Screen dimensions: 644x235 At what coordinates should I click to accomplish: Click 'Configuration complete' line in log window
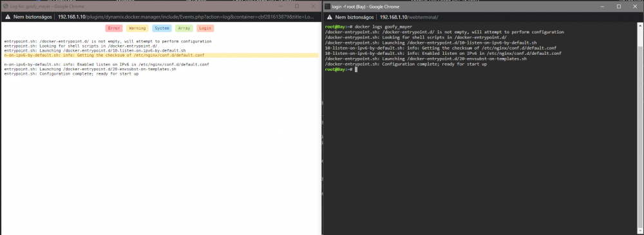[x=71, y=73]
